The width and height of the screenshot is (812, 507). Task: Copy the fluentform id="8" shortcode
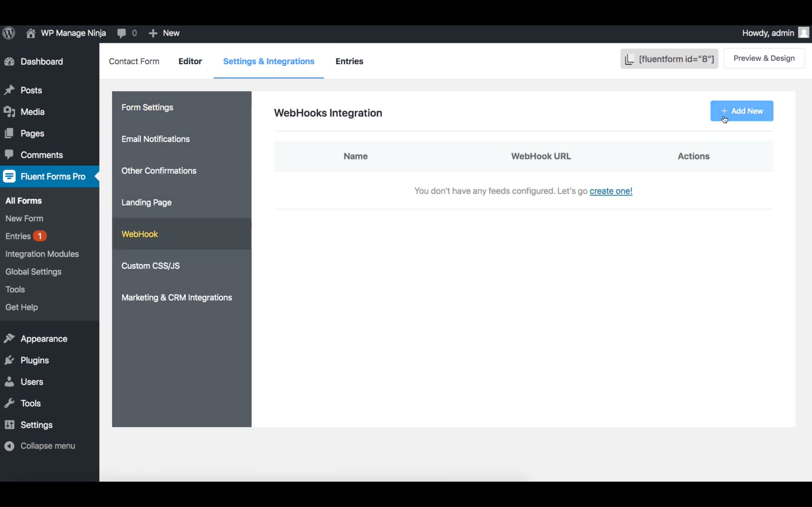(x=669, y=59)
